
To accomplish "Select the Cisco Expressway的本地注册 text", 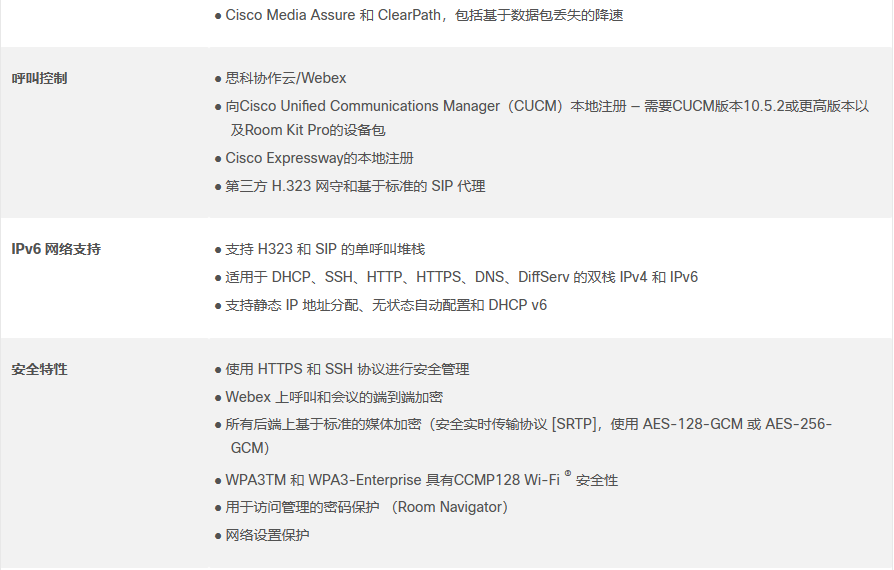I will coord(319,158).
